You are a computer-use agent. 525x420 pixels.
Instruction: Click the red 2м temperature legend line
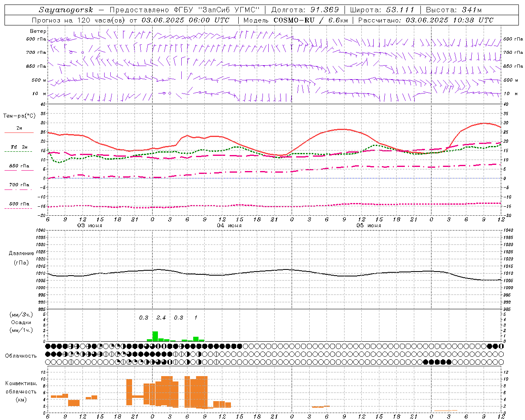[19, 133]
